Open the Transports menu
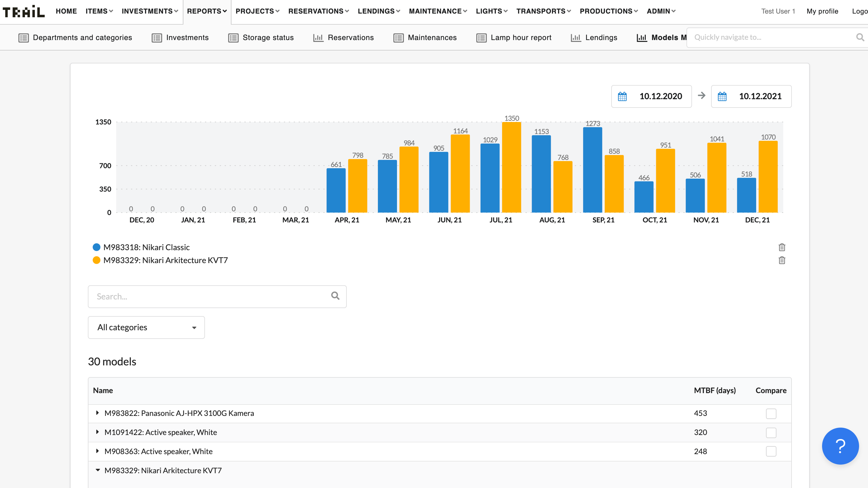868x488 pixels. (x=543, y=11)
